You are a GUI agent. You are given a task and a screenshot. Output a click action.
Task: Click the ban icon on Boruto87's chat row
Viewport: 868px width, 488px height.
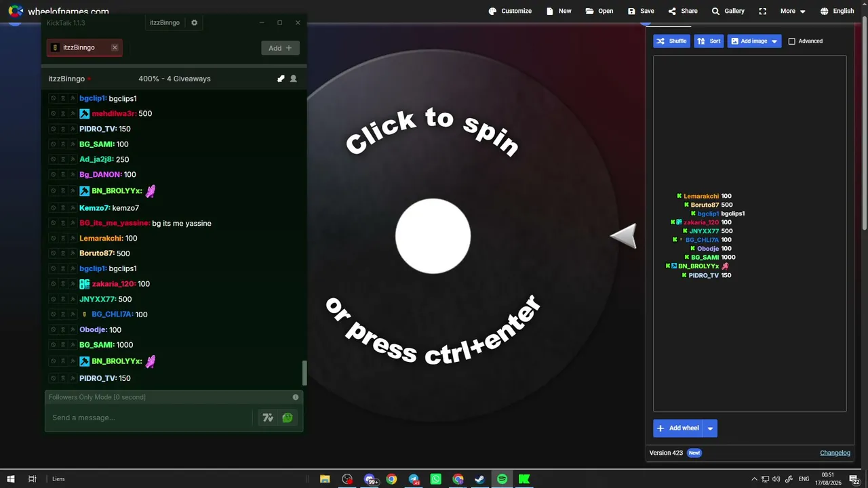pos(54,253)
